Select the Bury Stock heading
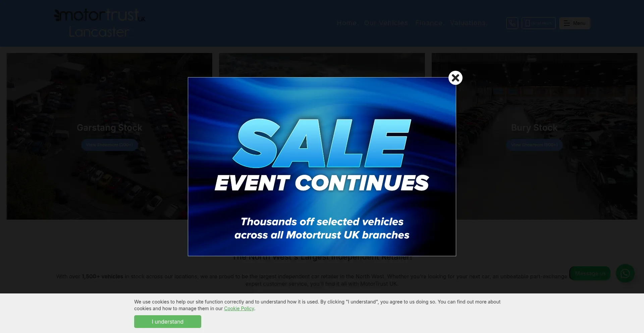This screenshot has height=333, width=644. [x=534, y=128]
